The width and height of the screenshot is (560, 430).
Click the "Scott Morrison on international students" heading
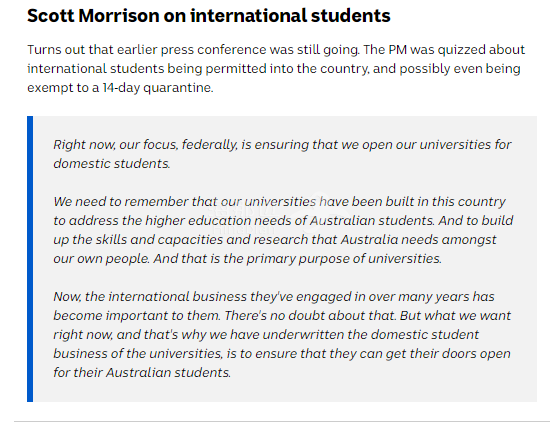click(x=209, y=16)
